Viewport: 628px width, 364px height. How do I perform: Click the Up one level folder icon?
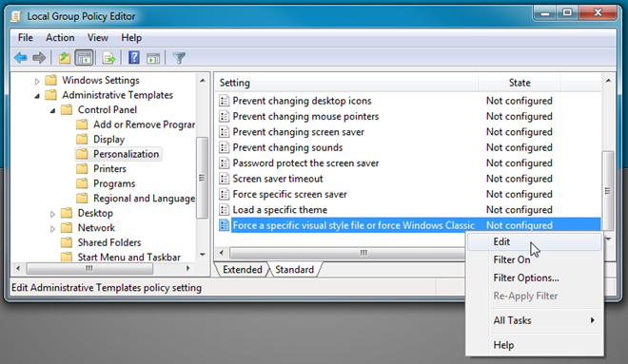coord(64,58)
